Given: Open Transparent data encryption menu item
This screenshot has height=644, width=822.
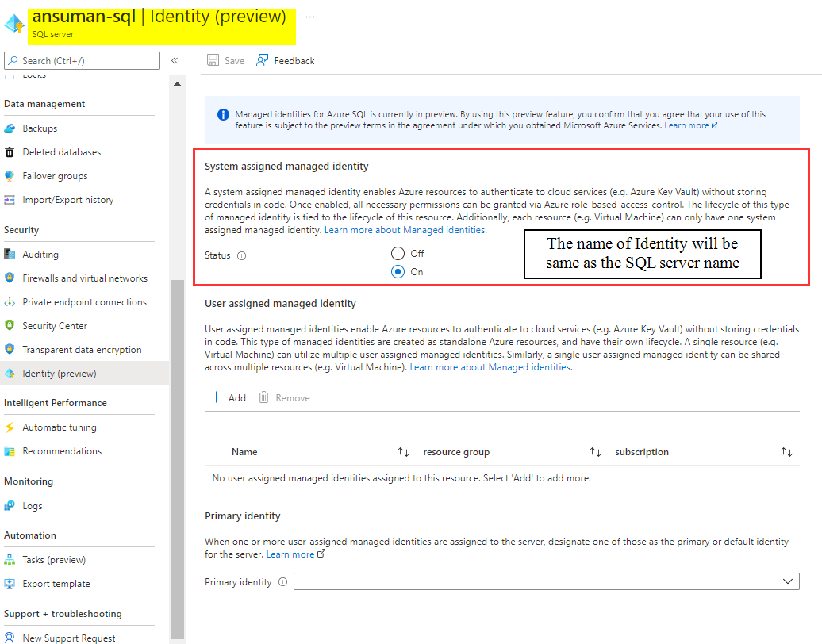Looking at the screenshot, I should tap(82, 350).
